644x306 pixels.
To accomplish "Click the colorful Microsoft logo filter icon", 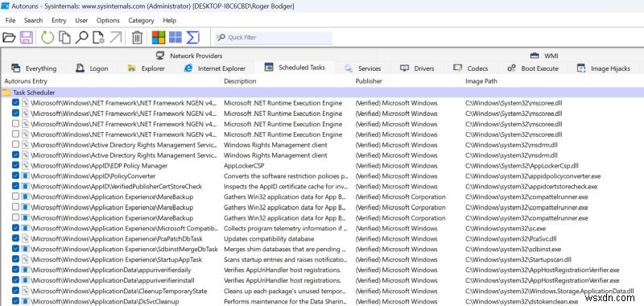I will (159, 37).
